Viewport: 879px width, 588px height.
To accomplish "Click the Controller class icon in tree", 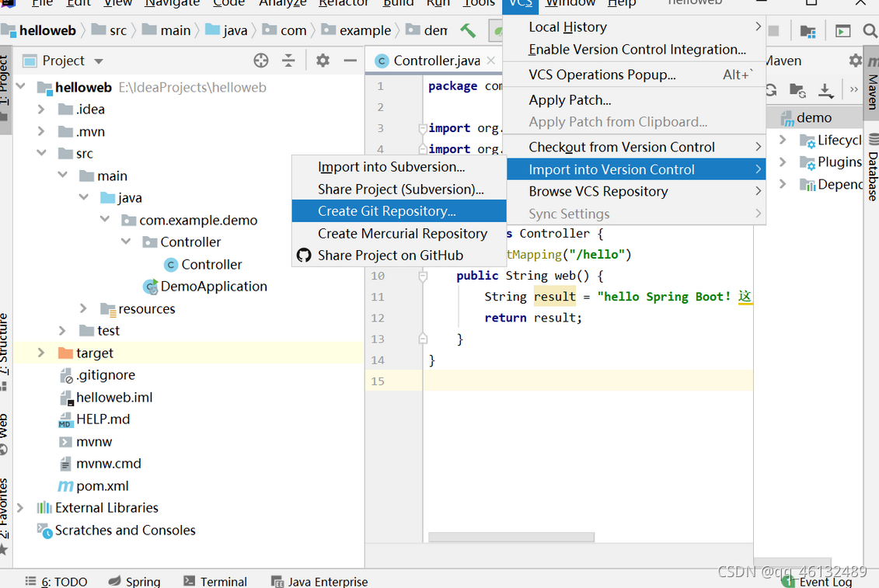I will coord(171,265).
